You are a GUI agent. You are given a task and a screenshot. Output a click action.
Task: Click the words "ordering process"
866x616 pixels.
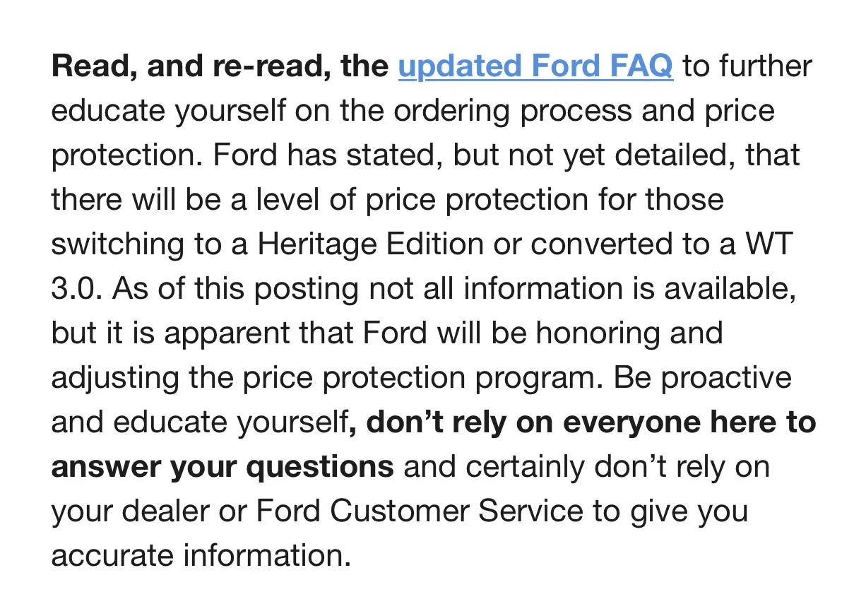click(421, 112)
